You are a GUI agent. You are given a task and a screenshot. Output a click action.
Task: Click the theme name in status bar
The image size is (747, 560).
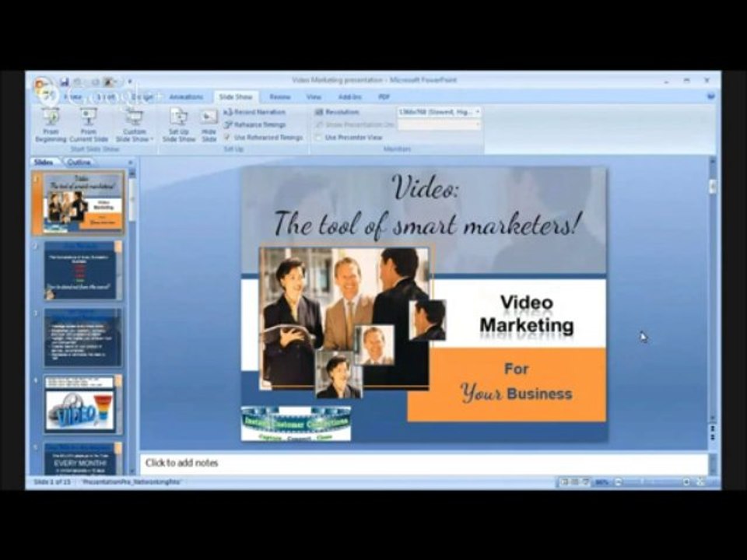[x=132, y=482]
